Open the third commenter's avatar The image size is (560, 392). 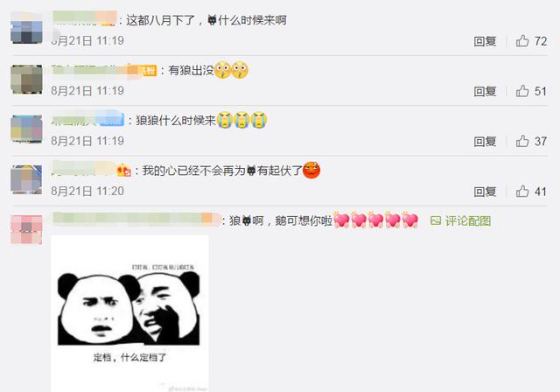coord(26,129)
